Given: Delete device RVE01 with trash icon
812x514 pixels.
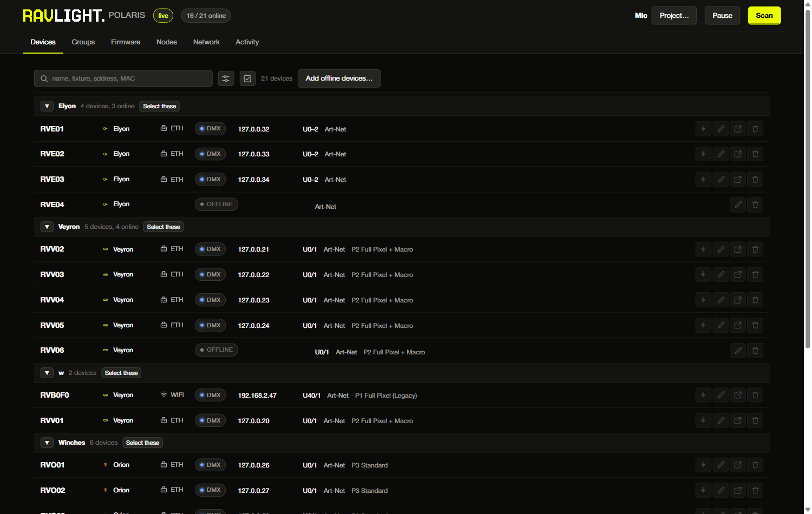Looking at the screenshot, I should pos(755,129).
